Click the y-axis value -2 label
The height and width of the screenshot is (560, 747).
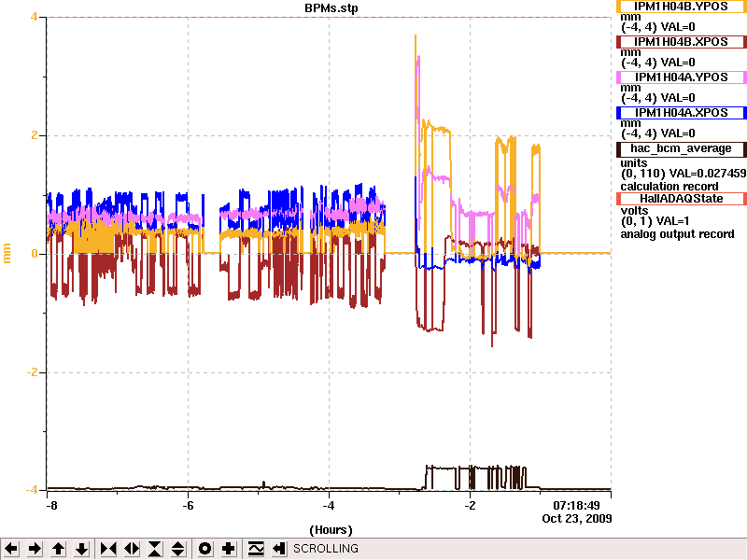32,371
